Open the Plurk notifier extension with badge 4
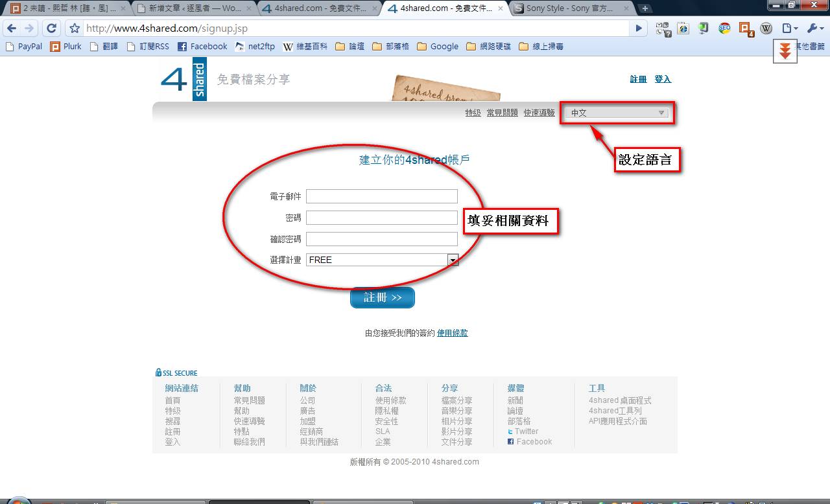This screenshot has height=504, width=830. click(746, 29)
